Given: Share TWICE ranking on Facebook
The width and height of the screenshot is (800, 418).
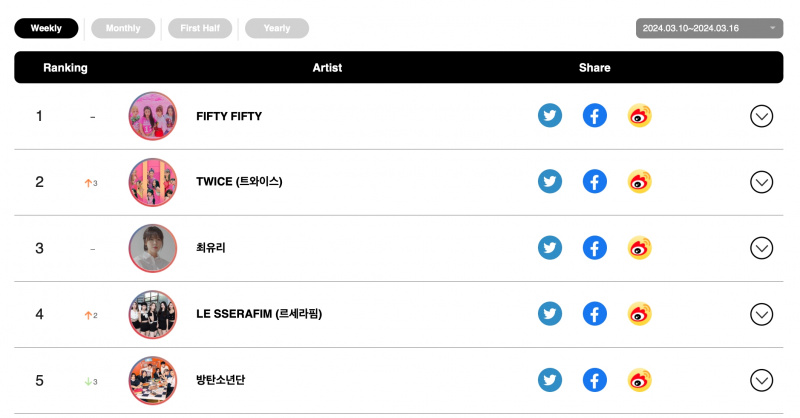Looking at the screenshot, I should click(x=594, y=182).
